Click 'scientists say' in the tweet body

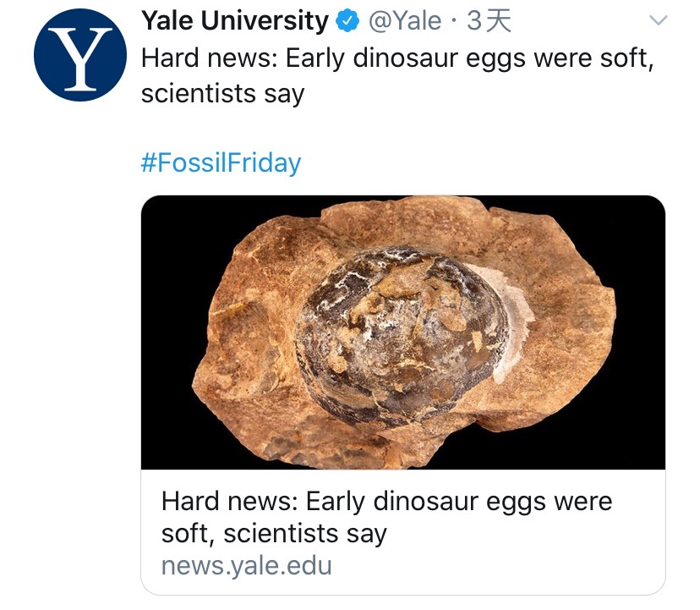click(x=222, y=93)
